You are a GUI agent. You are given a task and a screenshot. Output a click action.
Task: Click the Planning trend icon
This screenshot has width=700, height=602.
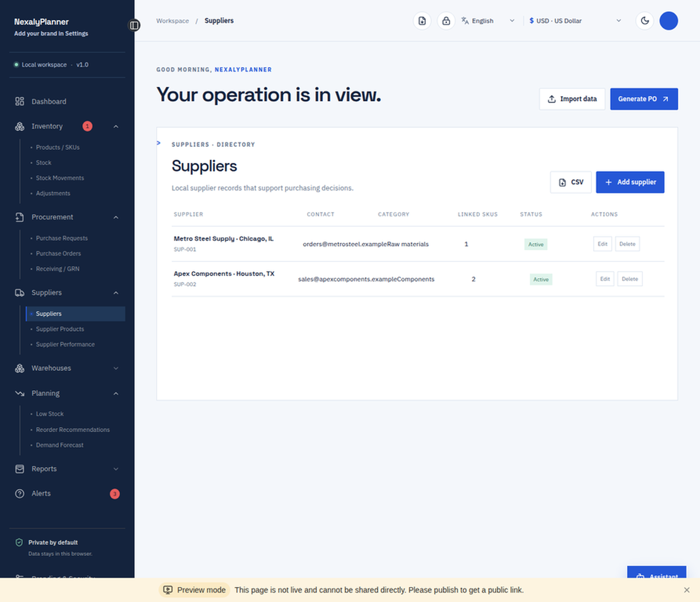click(20, 393)
